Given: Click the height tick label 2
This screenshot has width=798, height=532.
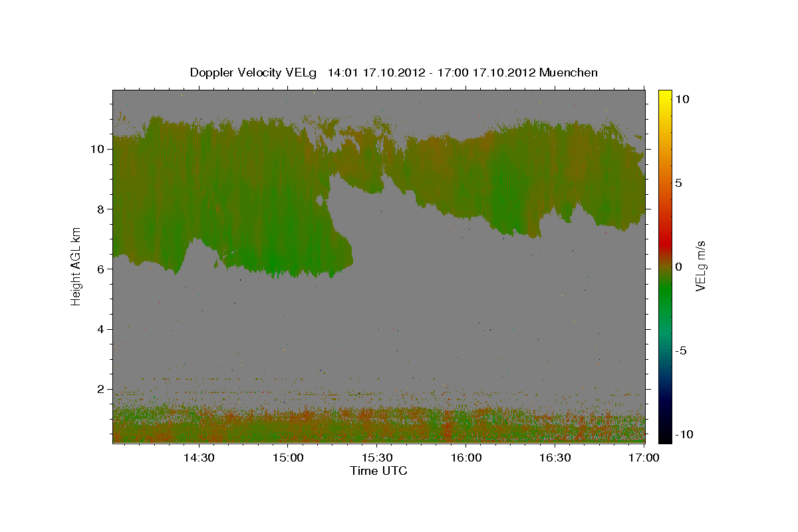Looking at the screenshot, I should point(101,388).
